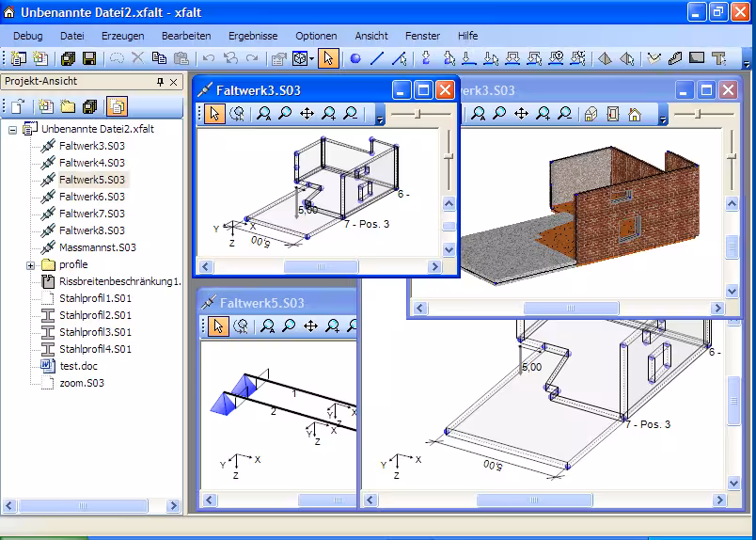The image size is (756, 540).
Task: Toggle the select pointer in Faltwerk3.S03 toolbar
Action: [215, 114]
